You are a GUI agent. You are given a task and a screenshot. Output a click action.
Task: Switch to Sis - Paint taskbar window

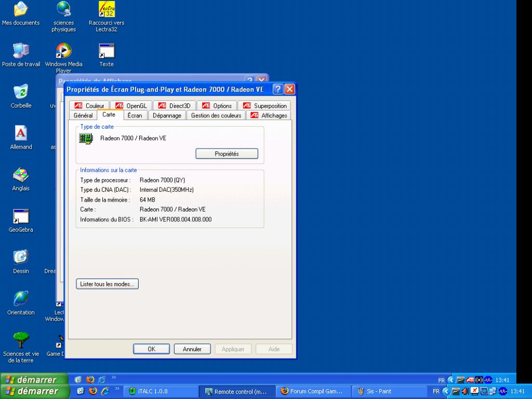390,391
